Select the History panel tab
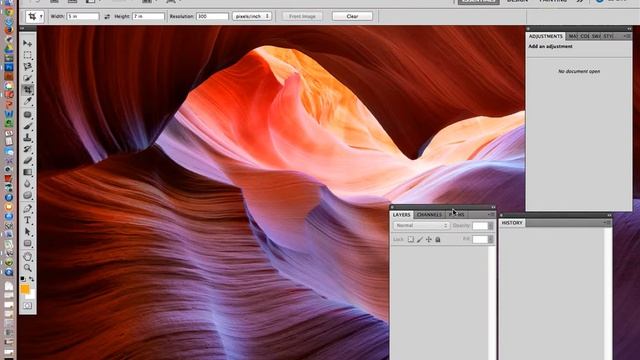Viewport: 640px width, 360px height. point(512,223)
